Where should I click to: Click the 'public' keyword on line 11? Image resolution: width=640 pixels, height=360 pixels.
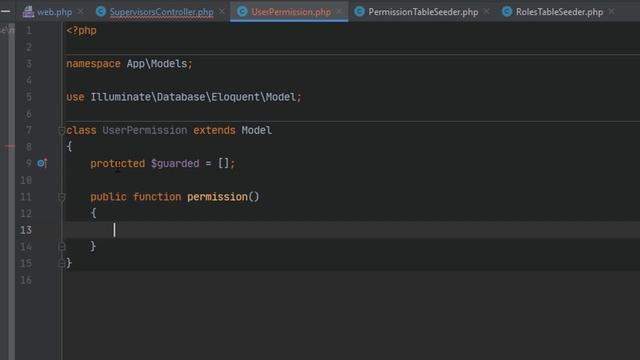108,197
